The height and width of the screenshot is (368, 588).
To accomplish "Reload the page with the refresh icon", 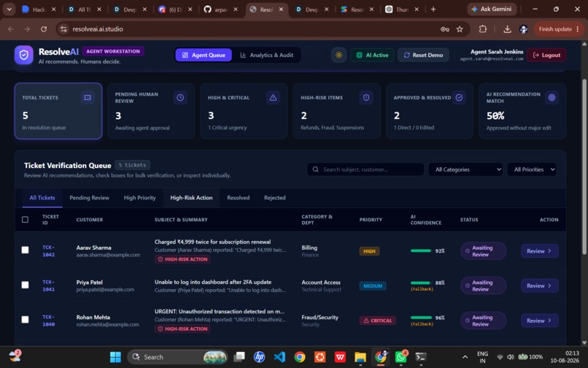I will click(44, 29).
